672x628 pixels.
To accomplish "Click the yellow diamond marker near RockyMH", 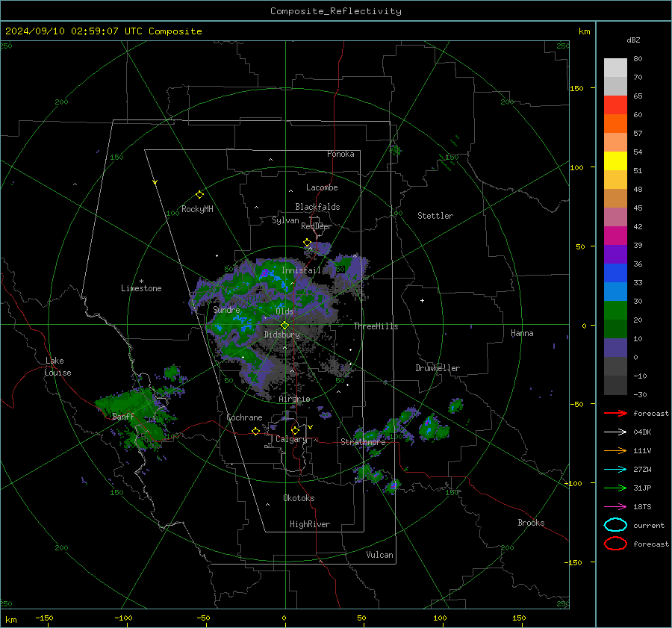I will pyautogui.click(x=199, y=195).
